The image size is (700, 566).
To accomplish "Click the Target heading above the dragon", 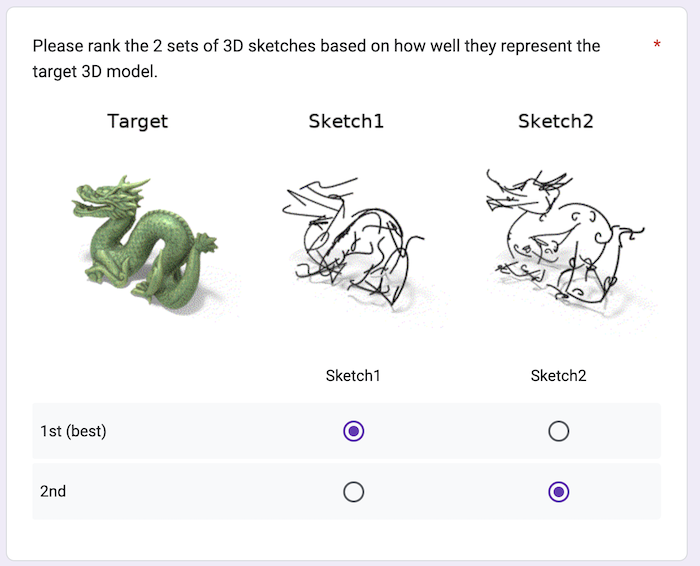I will [x=138, y=122].
